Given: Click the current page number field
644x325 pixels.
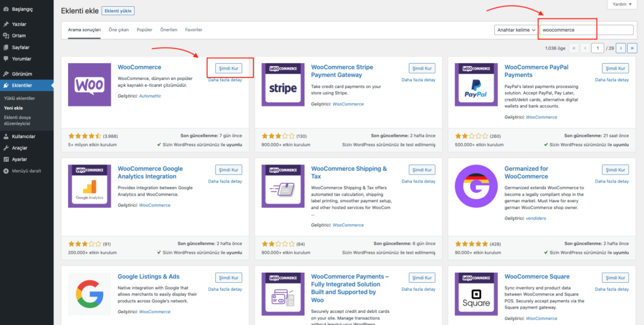Looking at the screenshot, I should click(598, 48).
